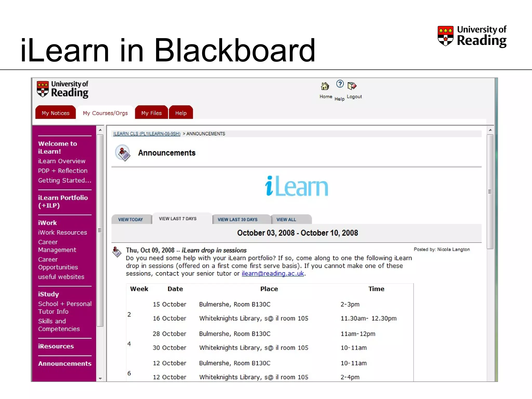This screenshot has height=399, width=532.
Task: Open iStudy section heading link
Action: click(x=49, y=294)
